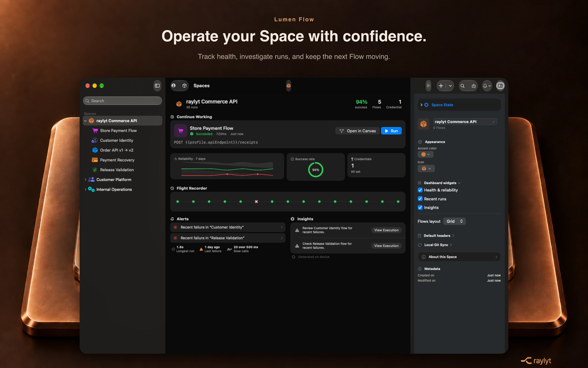Image resolution: width=588 pixels, height=368 pixels.
Task: Focus the sidebar Search field
Action: 122,101
